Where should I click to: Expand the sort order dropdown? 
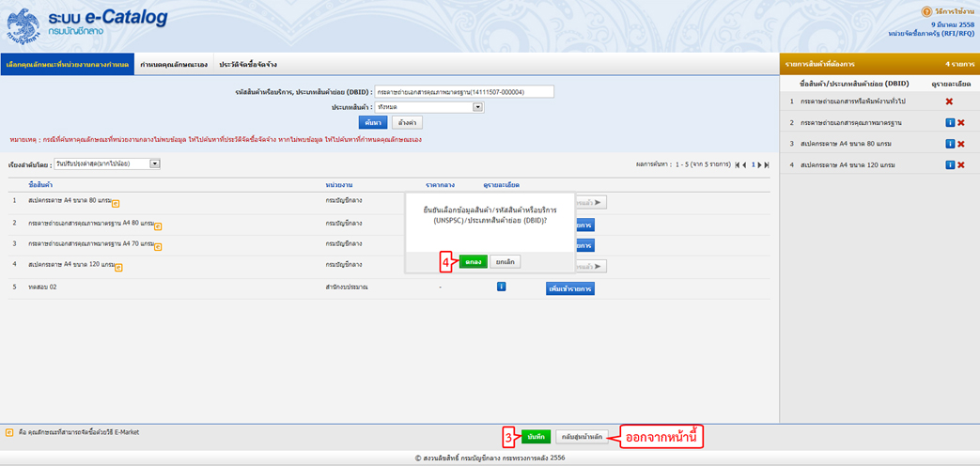(155, 163)
